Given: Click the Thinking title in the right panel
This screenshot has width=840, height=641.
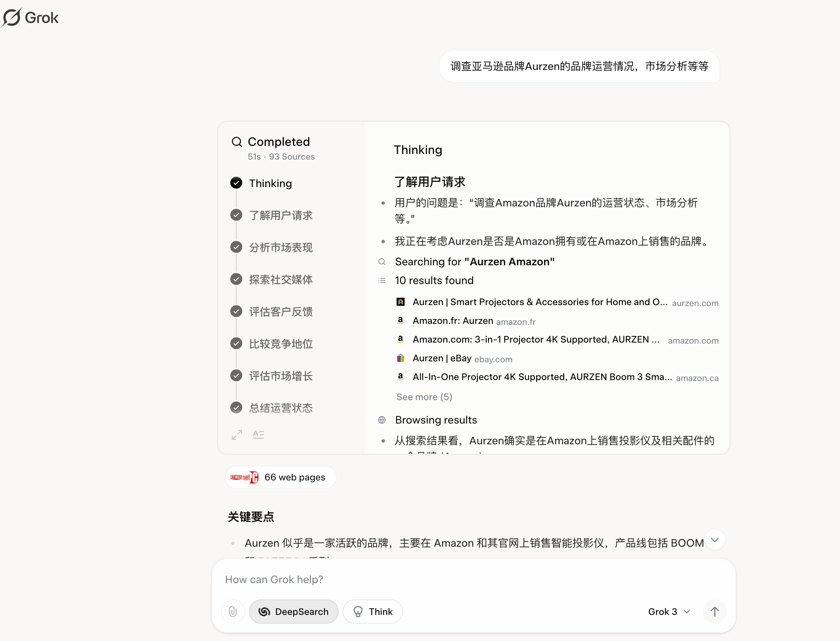Looking at the screenshot, I should (418, 150).
